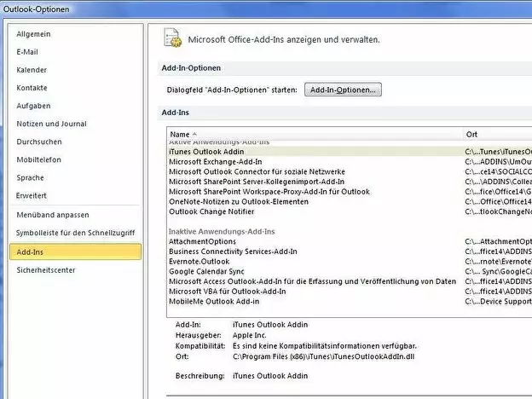Select iTunes Outlook Addin in list

(x=206, y=151)
